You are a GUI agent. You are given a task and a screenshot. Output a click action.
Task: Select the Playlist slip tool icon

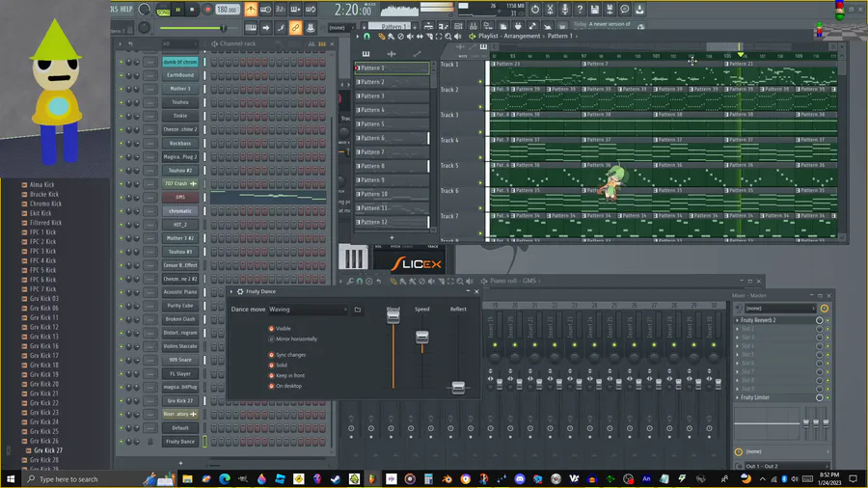click(420, 36)
